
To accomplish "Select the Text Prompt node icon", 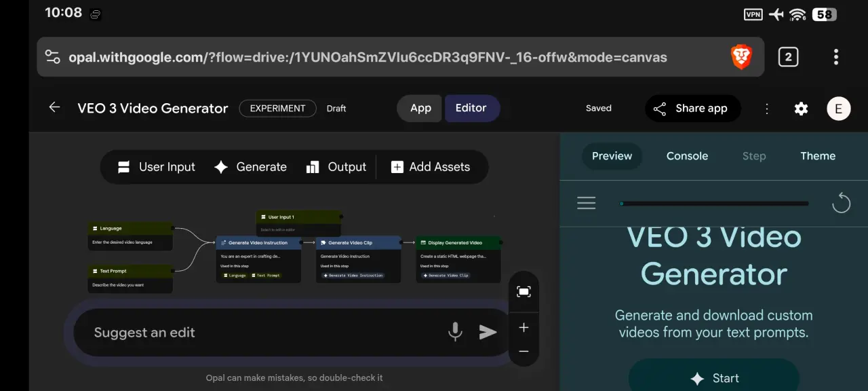I will tap(95, 271).
